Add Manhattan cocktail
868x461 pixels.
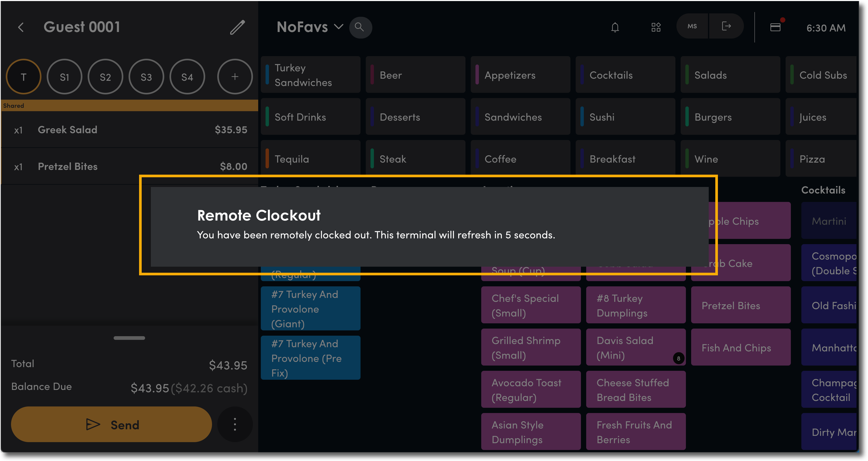[x=829, y=347]
